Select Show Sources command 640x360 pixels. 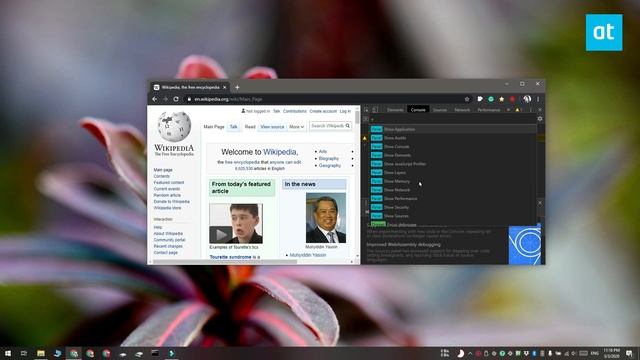pos(453,216)
